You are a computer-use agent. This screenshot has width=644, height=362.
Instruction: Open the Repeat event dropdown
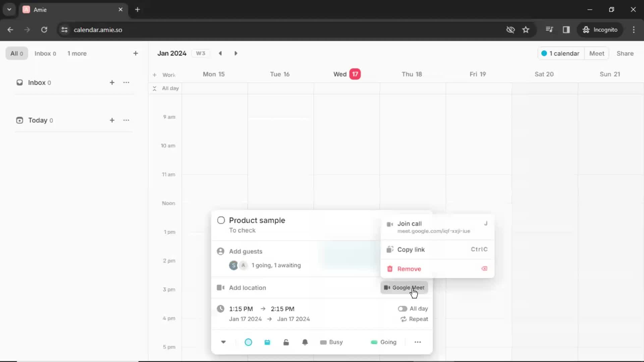[x=414, y=319]
